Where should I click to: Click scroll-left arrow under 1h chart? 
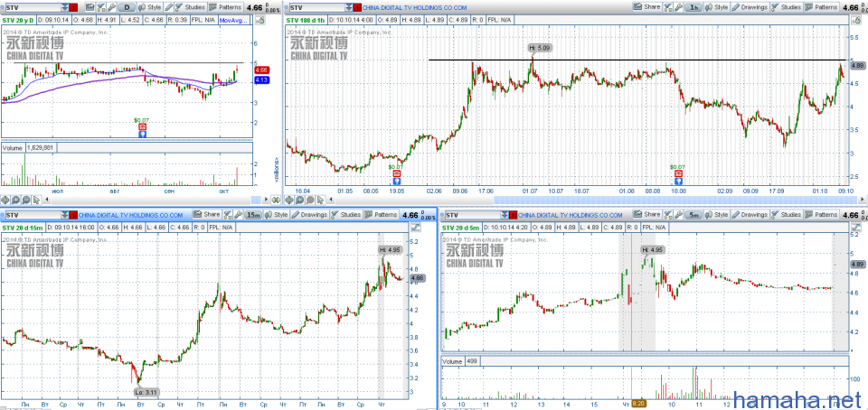click(x=331, y=200)
